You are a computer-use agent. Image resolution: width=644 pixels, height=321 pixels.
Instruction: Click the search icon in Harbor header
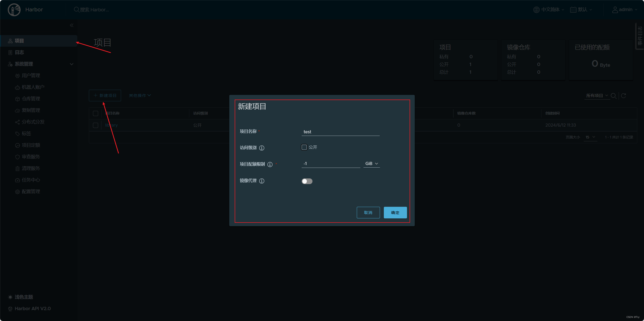click(77, 10)
